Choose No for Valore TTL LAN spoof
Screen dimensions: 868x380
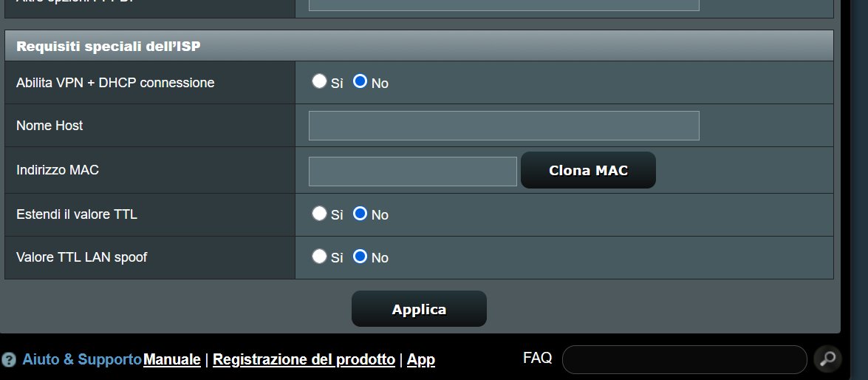(x=360, y=257)
